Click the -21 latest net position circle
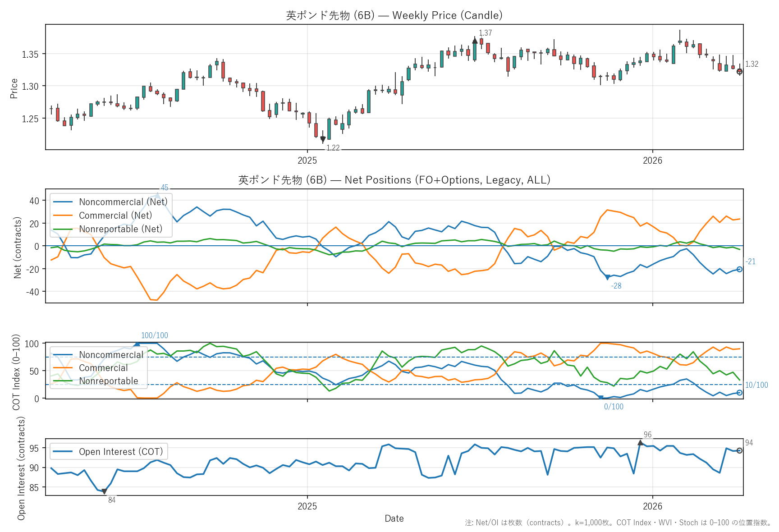This screenshot has width=779, height=532. coord(739,269)
